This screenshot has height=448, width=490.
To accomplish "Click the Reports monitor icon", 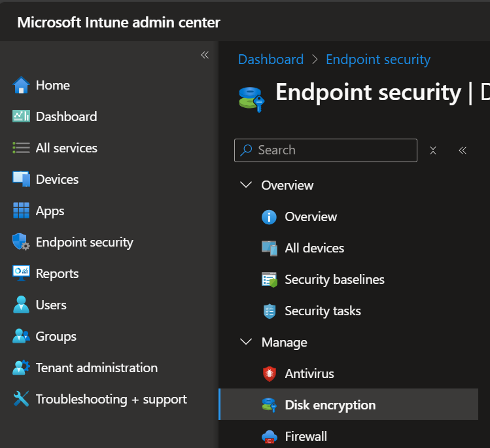I will [21, 273].
